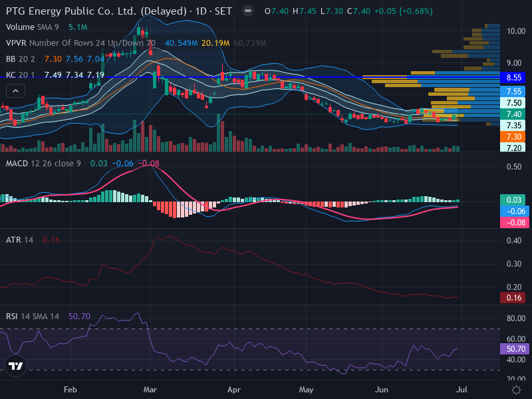Click the Volume 5.1M value
Screen dimensions: 532x399
point(78,27)
